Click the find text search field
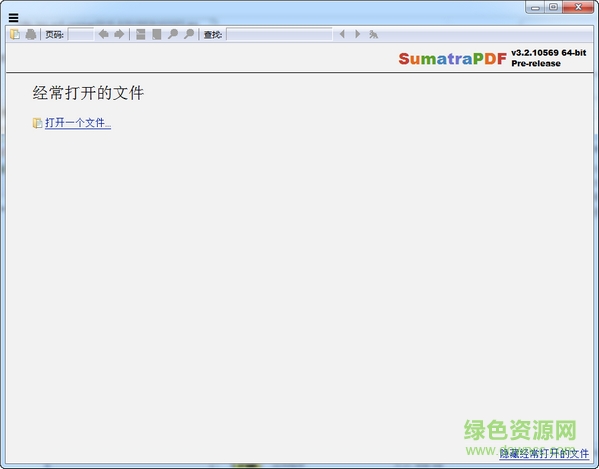This screenshot has height=469, width=599. (x=279, y=34)
